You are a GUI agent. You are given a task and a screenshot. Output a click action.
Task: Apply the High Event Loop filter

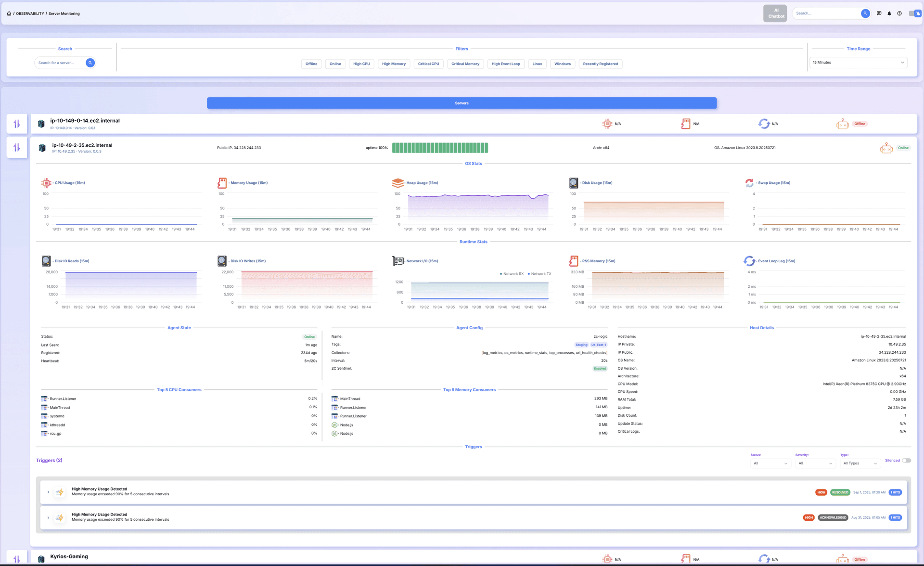[x=506, y=64]
